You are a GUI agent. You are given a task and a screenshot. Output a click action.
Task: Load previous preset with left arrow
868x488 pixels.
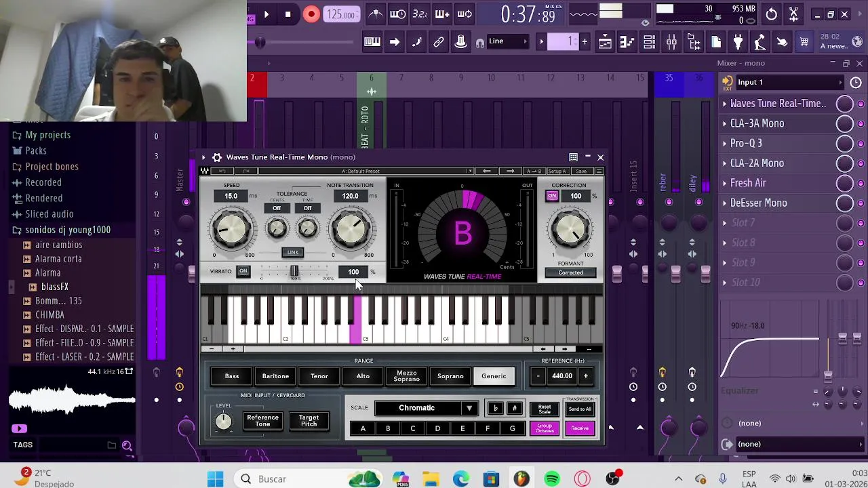[486, 171]
